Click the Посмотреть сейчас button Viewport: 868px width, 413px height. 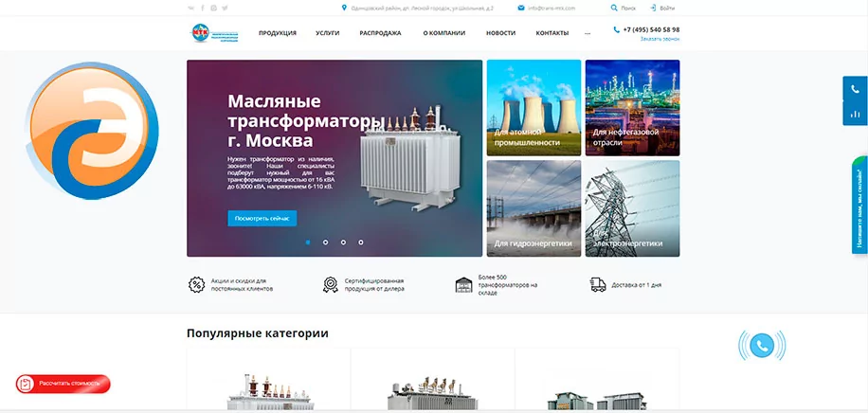(262, 218)
